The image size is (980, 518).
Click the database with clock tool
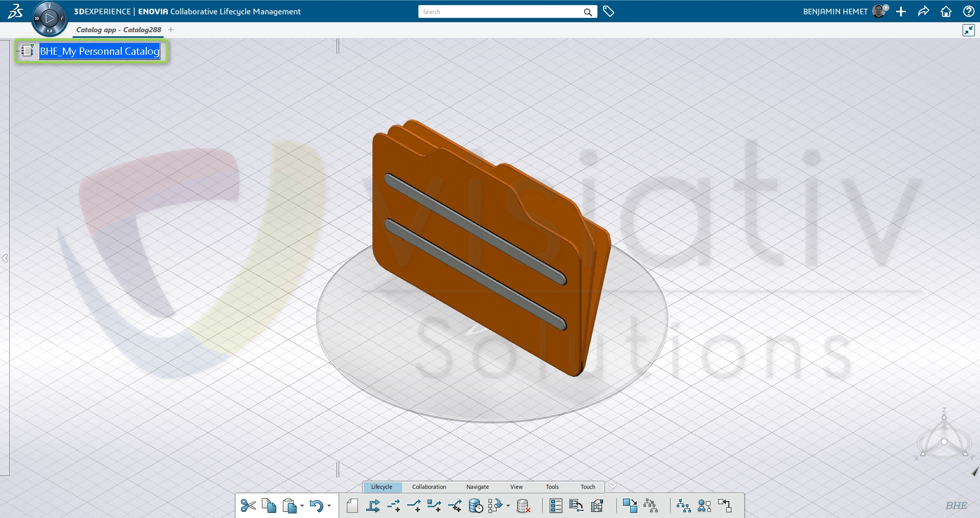(476, 506)
